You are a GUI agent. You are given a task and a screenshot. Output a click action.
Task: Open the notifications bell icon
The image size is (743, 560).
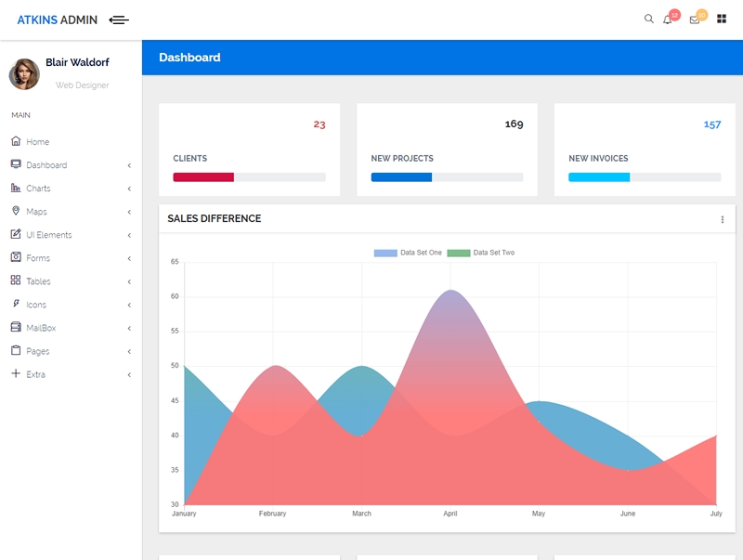tap(667, 20)
